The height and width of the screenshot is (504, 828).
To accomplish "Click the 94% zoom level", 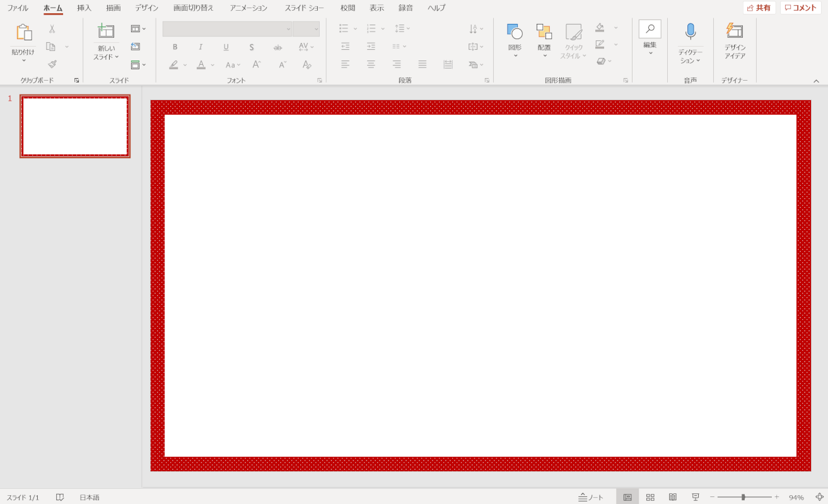I will click(796, 497).
